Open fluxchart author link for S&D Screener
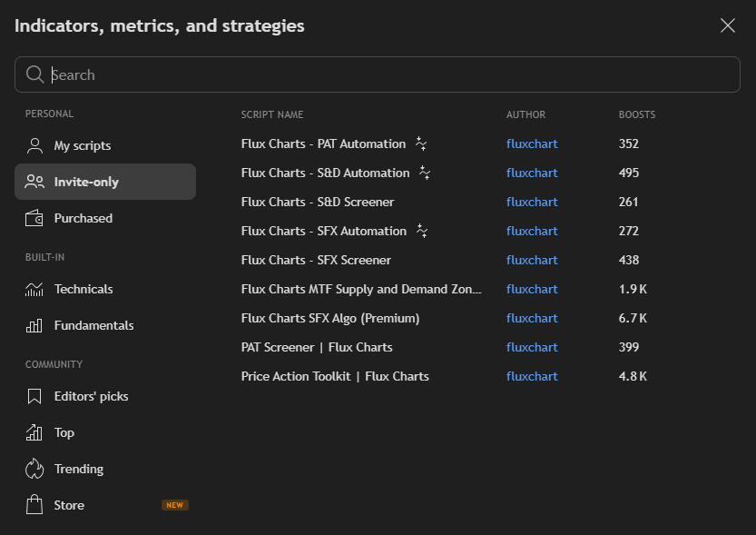 (x=532, y=202)
